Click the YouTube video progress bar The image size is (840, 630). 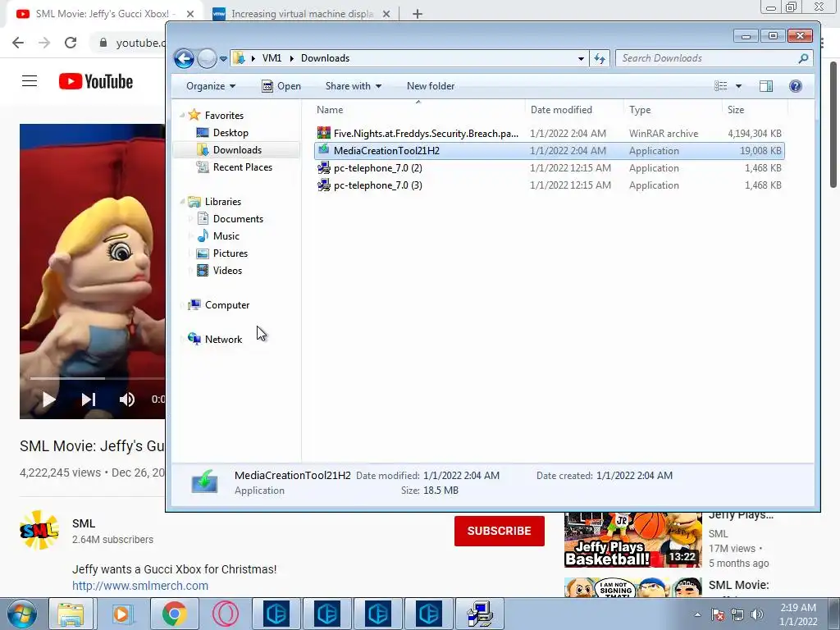tap(98, 378)
